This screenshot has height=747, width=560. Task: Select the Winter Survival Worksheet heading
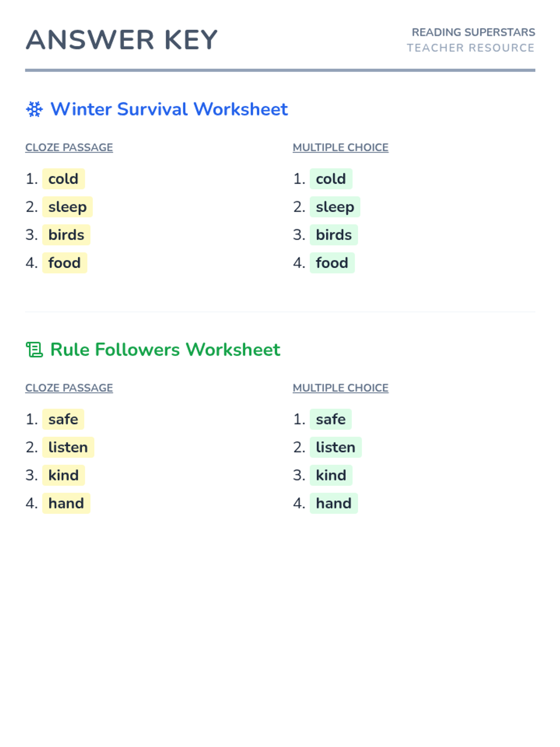[x=169, y=109]
